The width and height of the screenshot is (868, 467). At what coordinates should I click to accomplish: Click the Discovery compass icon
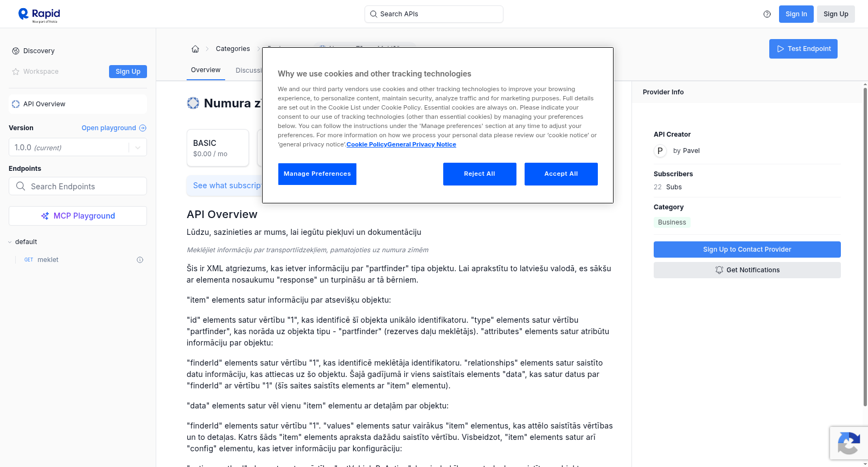(16, 51)
